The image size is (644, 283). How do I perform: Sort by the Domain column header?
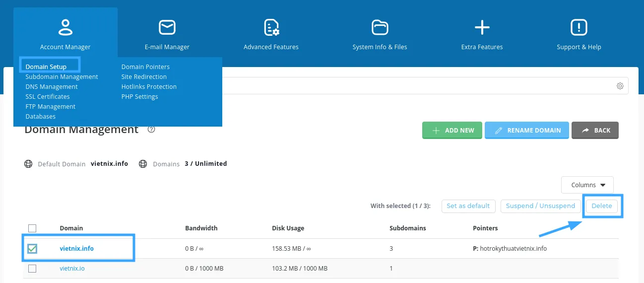pyautogui.click(x=71, y=228)
